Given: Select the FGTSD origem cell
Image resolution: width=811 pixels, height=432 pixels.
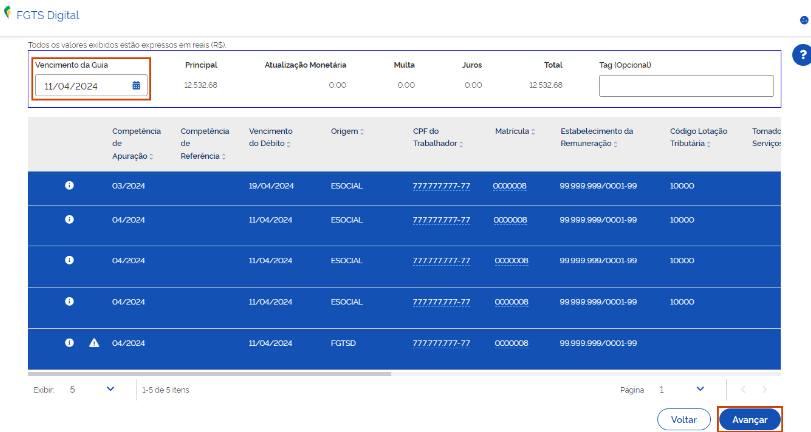Looking at the screenshot, I should pyautogui.click(x=343, y=343).
